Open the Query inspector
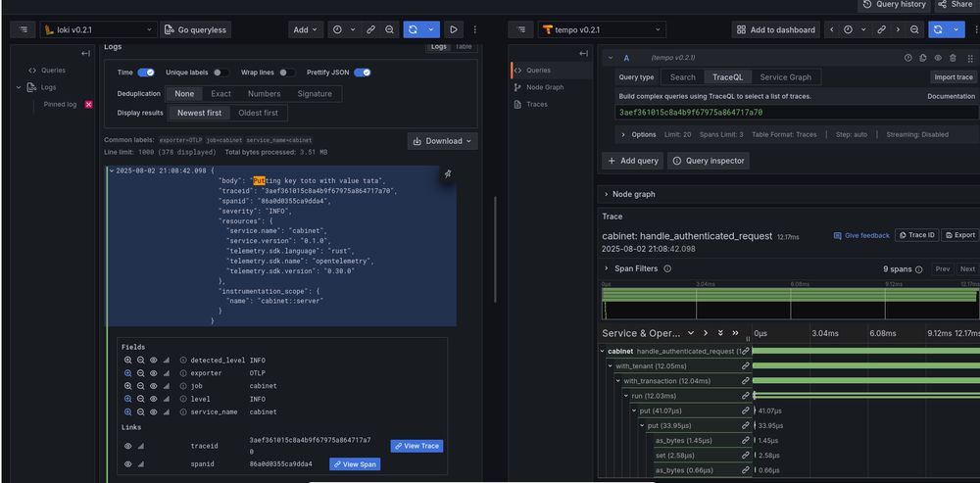The width and height of the screenshot is (980, 483). 709,161
